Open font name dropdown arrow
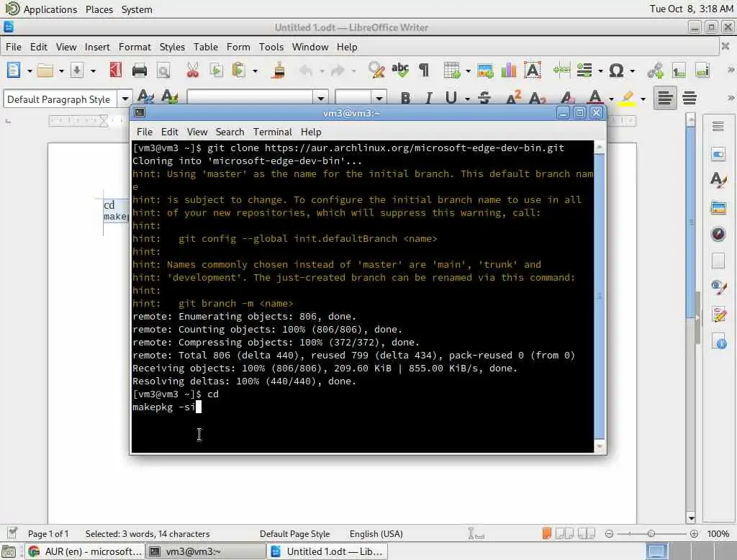The height and width of the screenshot is (560, 737). 320,99
